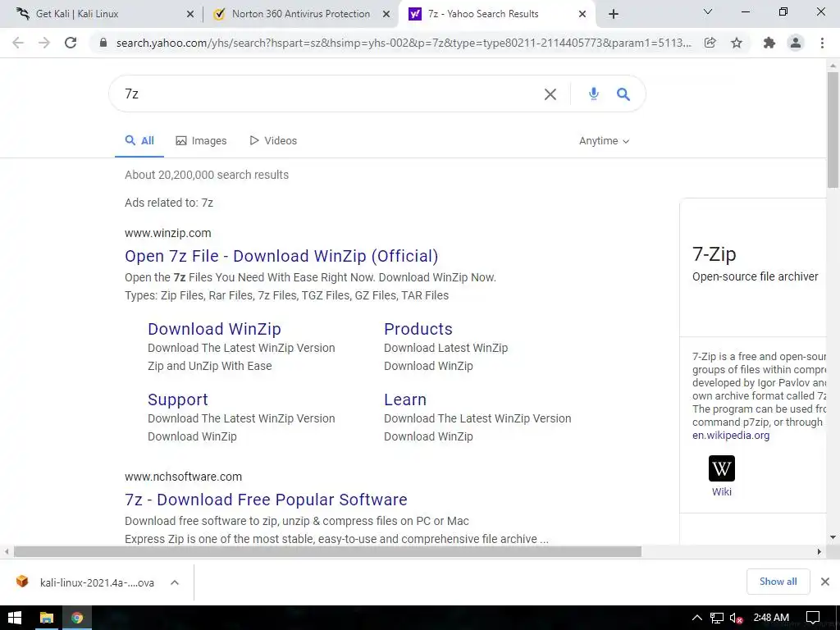Switch to Videos results
Screen dimensions: 840x630
click(x=273, y=141)
